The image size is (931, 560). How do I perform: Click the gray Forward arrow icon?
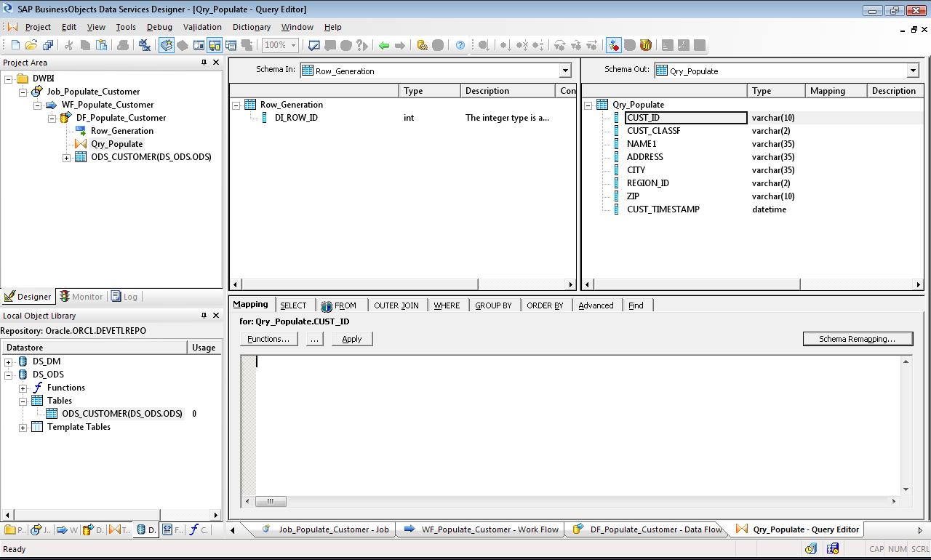click(400, 45)
